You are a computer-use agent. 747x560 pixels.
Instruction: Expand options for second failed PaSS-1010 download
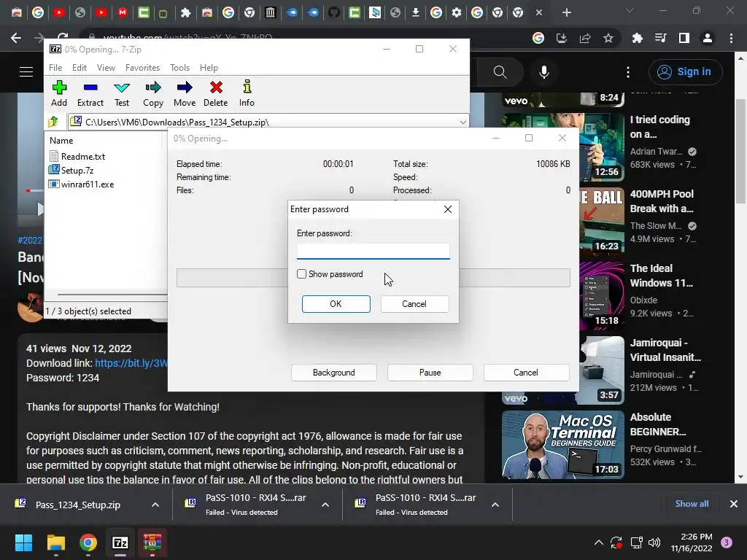tap(495, 505)
